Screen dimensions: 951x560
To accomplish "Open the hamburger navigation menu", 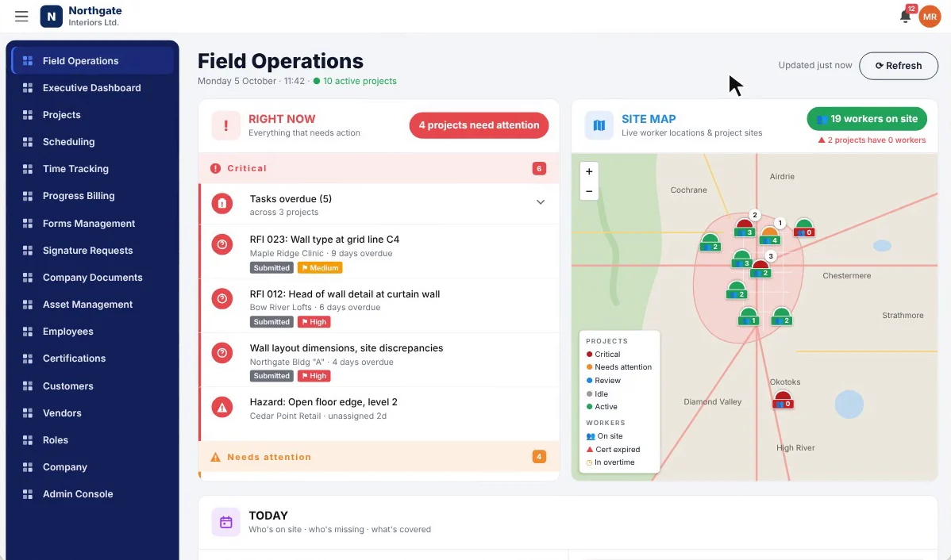I will tap(21, 17).
